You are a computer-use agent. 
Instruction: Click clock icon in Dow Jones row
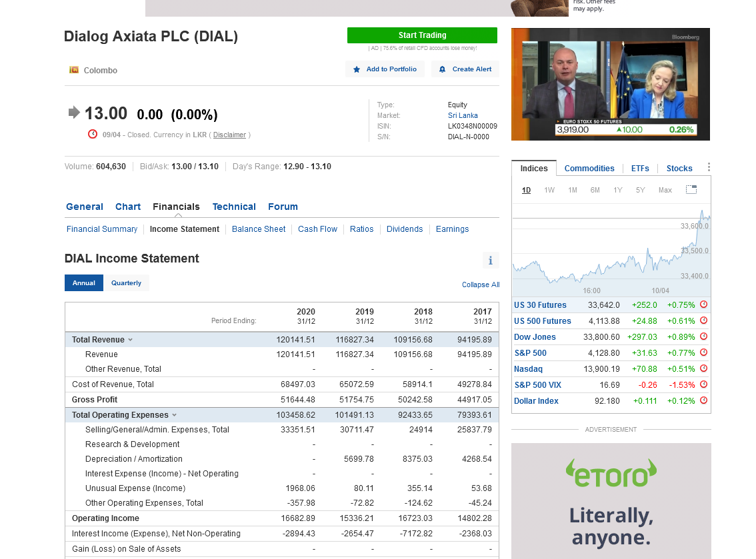click(703, 336)
